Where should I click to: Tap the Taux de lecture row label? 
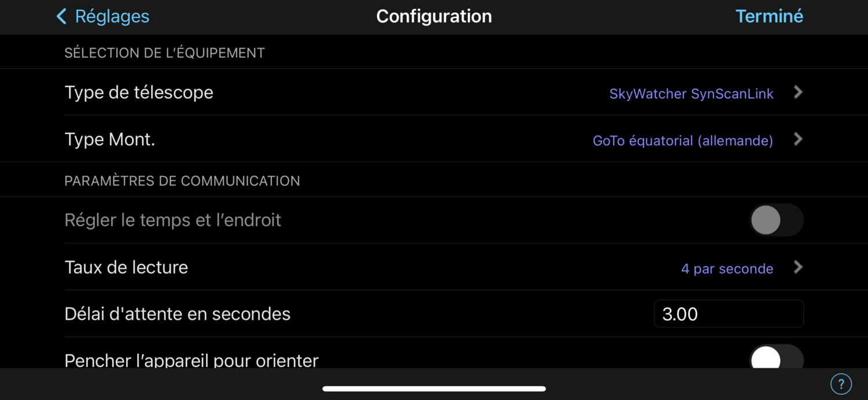pos(126,267)
